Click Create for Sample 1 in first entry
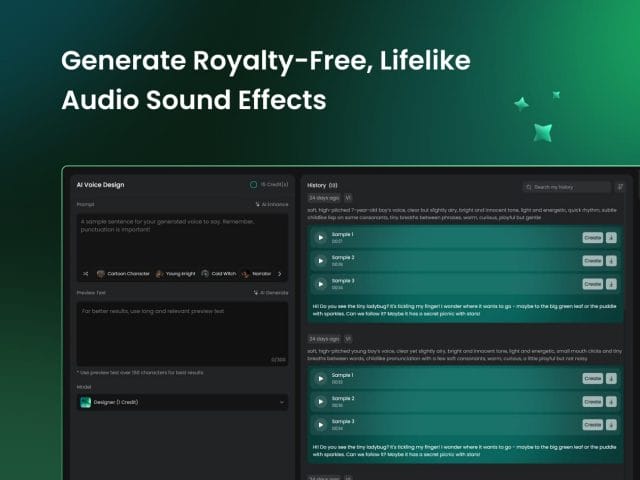This screenshot has width=640, height=480. [x=592, y=238]
